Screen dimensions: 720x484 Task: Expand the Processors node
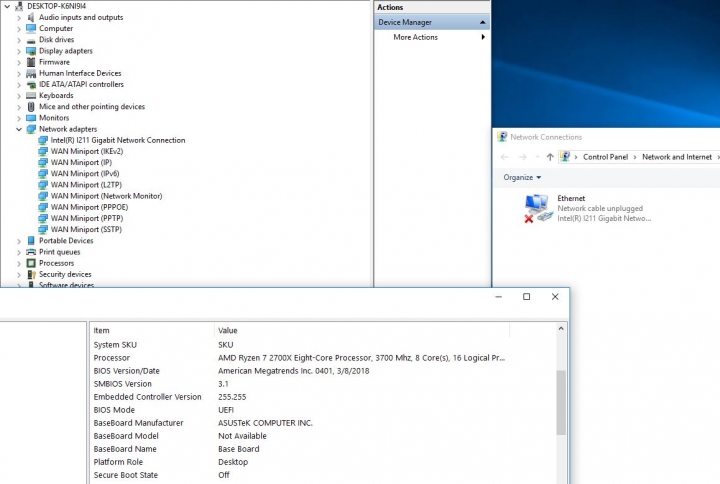[x=19, y=263]
